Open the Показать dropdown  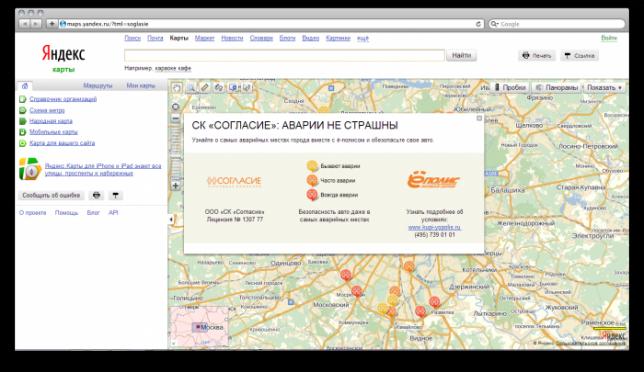(x=604, y=87)
